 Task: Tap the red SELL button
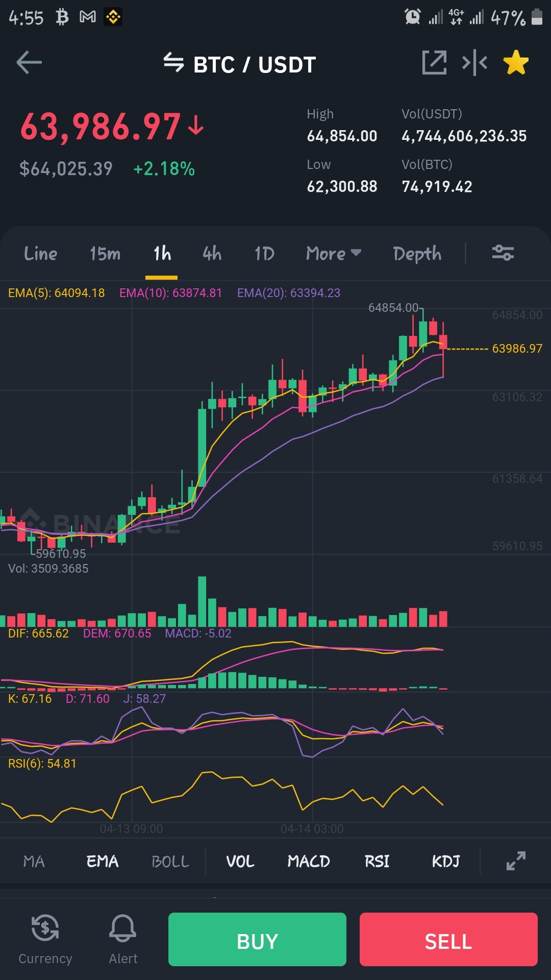(448, 939)
